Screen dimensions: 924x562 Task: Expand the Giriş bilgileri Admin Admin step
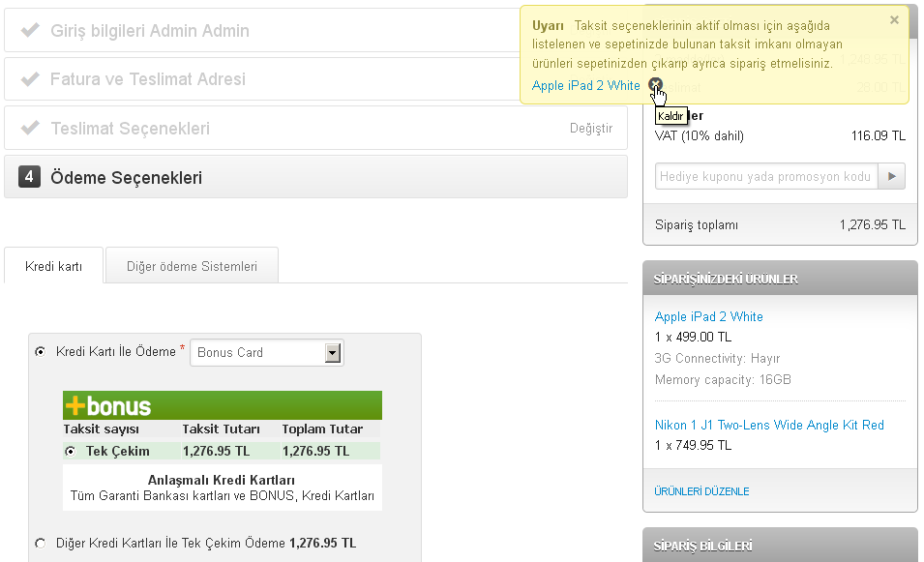[x=149, y=31]
